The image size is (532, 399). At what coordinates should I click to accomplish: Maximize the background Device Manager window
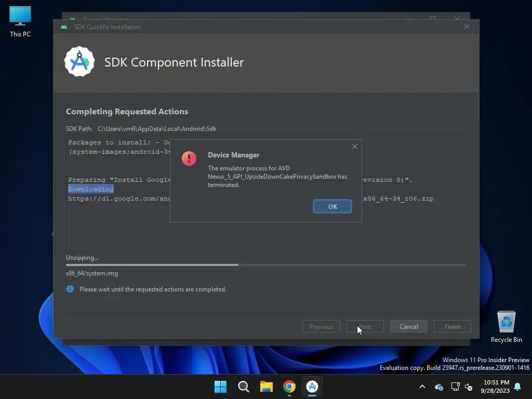coord(433,18)
